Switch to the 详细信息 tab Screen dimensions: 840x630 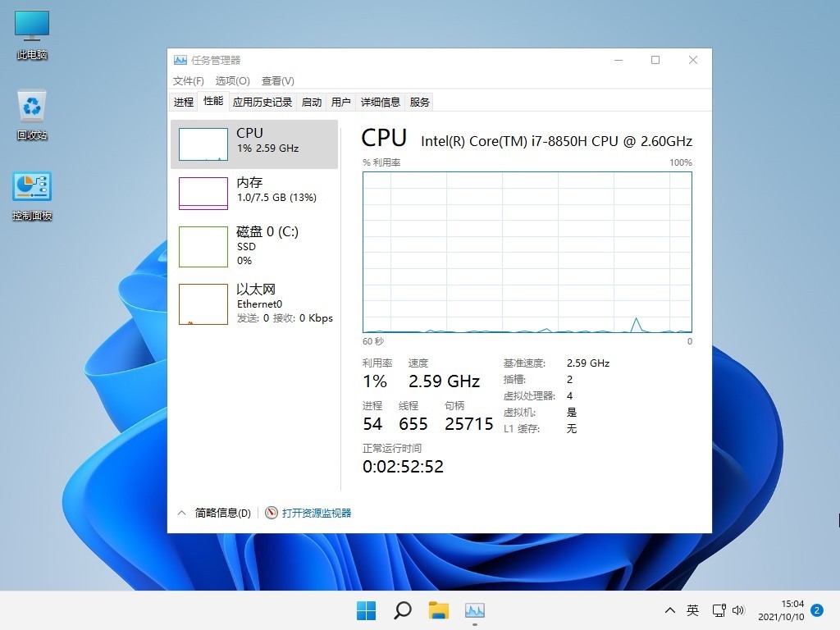click(381, 102)
